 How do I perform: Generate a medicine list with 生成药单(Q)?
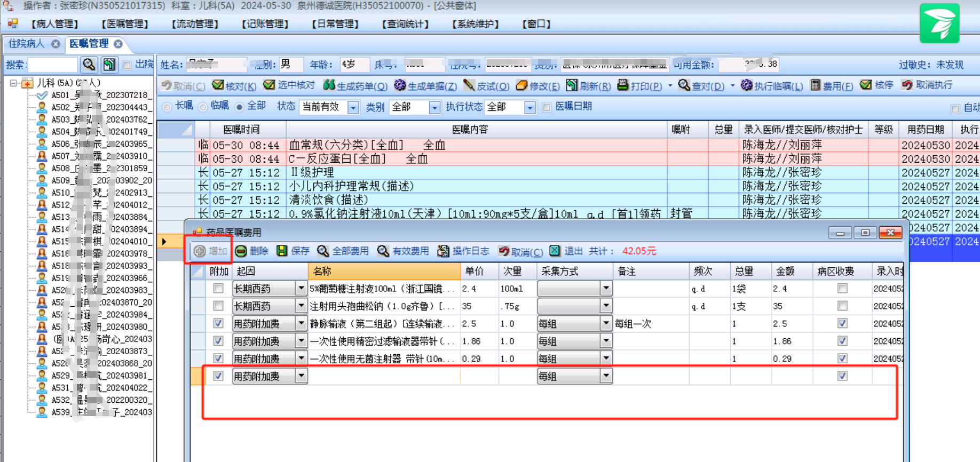[355, 86]
